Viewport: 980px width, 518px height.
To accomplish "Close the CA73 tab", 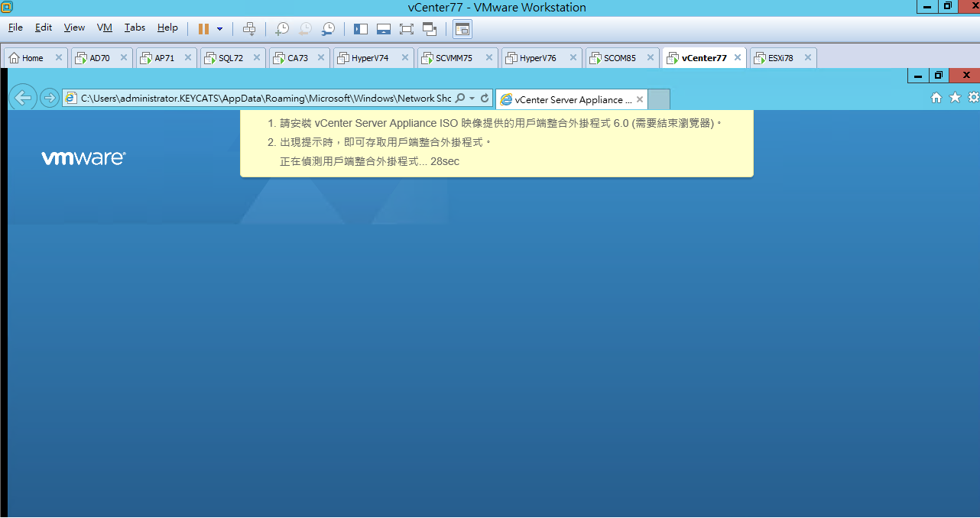I will tap(321, 57).
